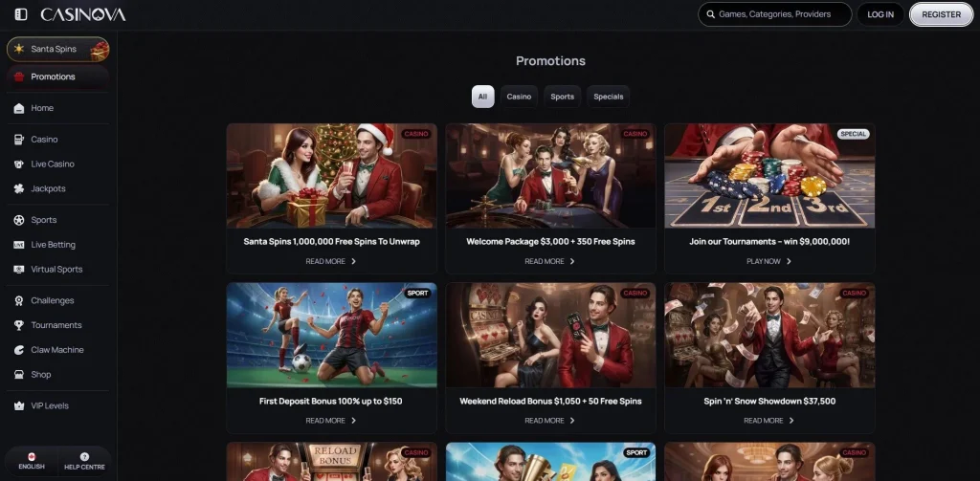Click the Spin 'n' Snow Showdown $37,500 title
980x481 pixels.
[x=769, y=401]
